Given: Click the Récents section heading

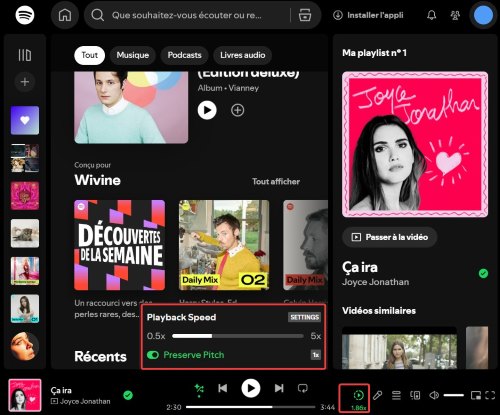Looking at the screenshot, I should (x=100, y=357).
